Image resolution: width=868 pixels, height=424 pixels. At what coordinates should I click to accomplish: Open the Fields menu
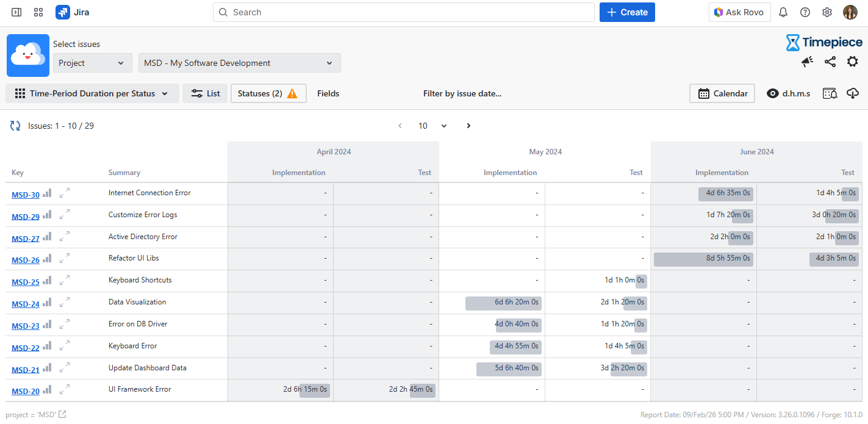tap(328, 93)
